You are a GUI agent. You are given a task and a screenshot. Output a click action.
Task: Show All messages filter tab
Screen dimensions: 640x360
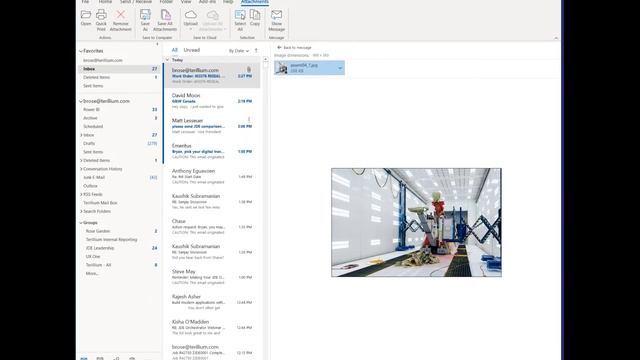(175, 50)
